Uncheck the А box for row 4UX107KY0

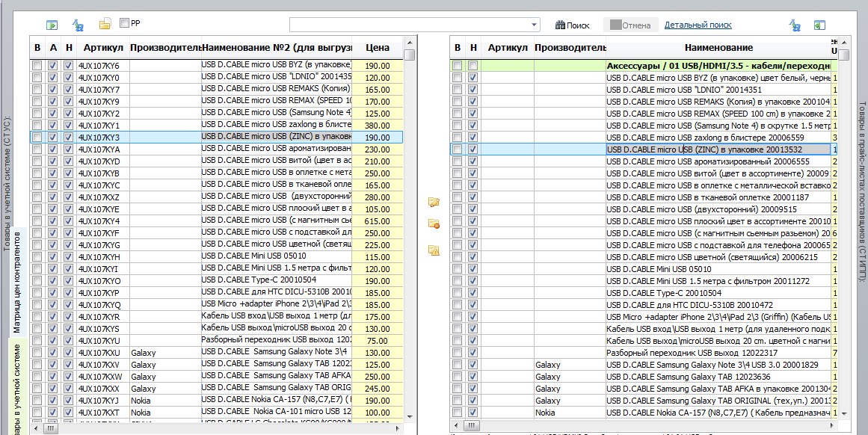pos(52,78)
